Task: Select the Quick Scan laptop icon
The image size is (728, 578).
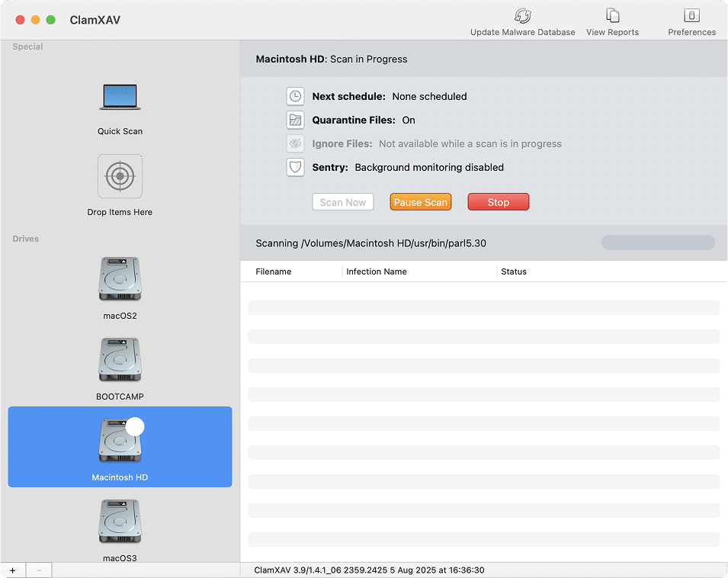Action: (120, 97)
